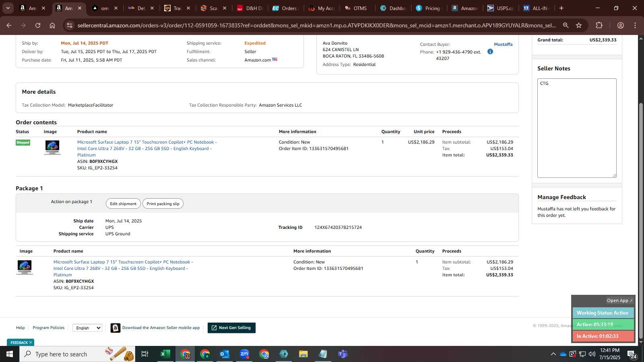Click the In Active: 01:02:33 timer
The width and height of the screenshot is (644, 362).
pos(603,336)
